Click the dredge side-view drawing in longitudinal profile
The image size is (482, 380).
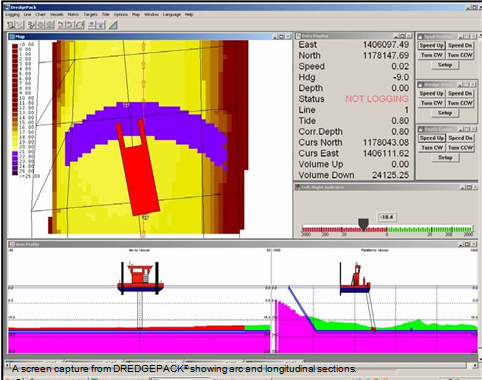[x=355, y=279]
